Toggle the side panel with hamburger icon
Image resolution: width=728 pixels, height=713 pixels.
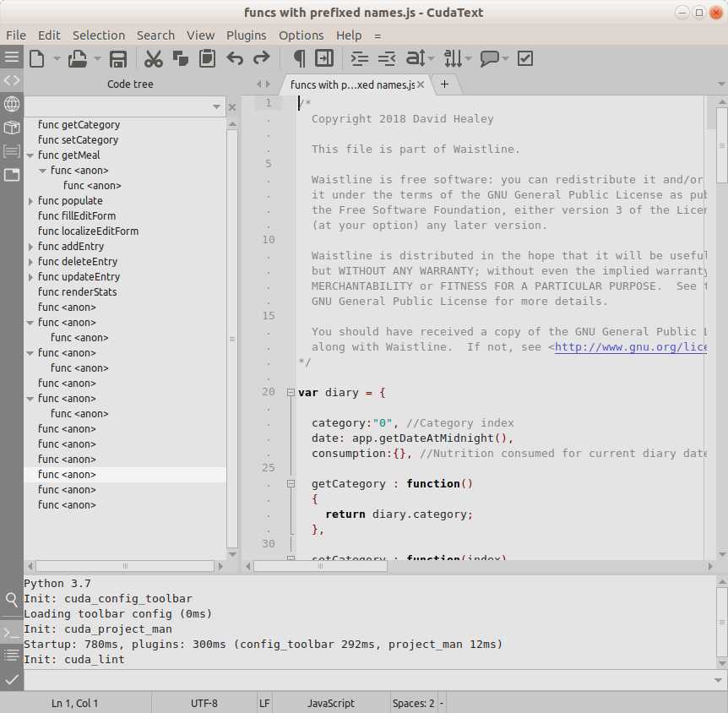(12, 57)
